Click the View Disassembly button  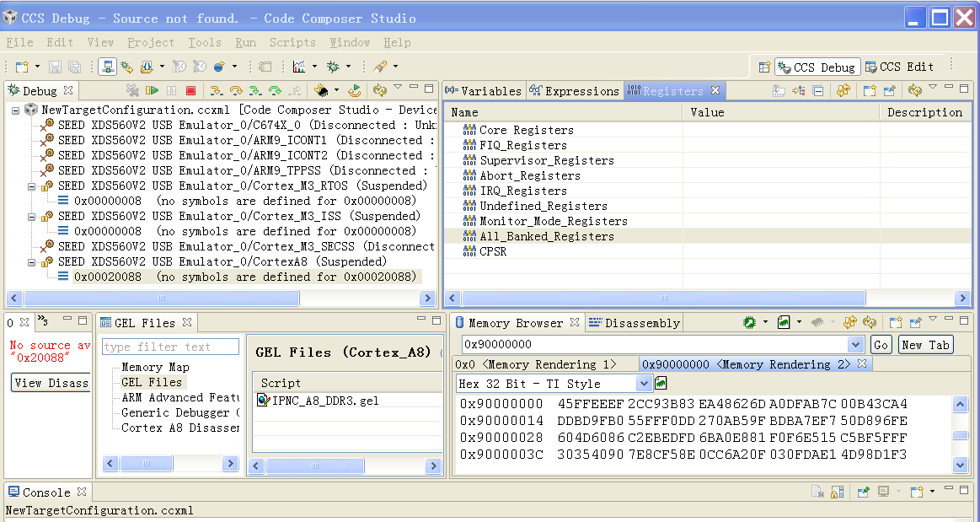(x=51, y=383)
